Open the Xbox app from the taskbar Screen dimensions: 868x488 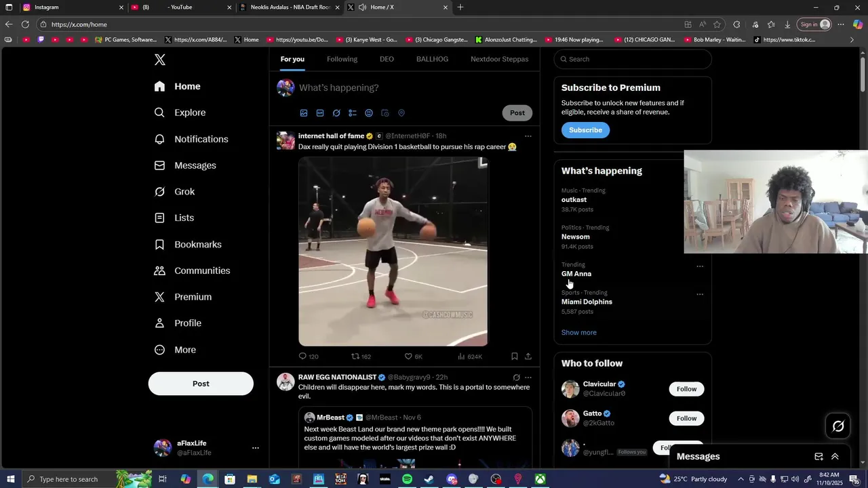540,479
